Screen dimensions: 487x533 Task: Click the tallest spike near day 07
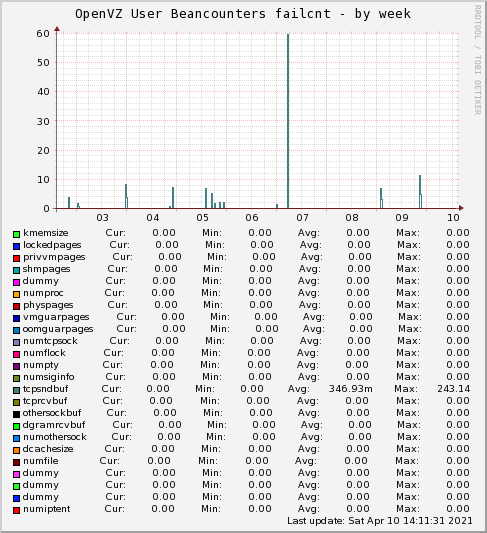coord(288,121)
